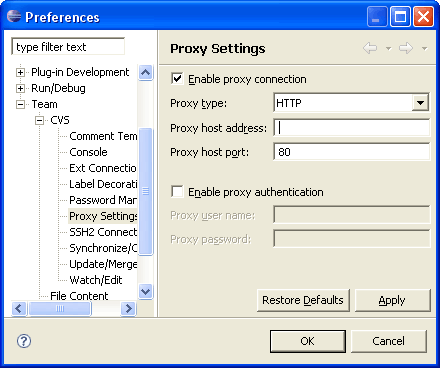Open Watch/Edit preference page
This screenshot has width=440, height=368.
(x=96, y=280)
